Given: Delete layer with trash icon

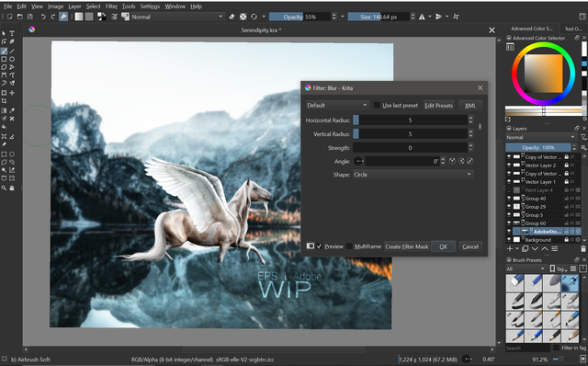Looking at the screenshot, I should tap(583, 249).
